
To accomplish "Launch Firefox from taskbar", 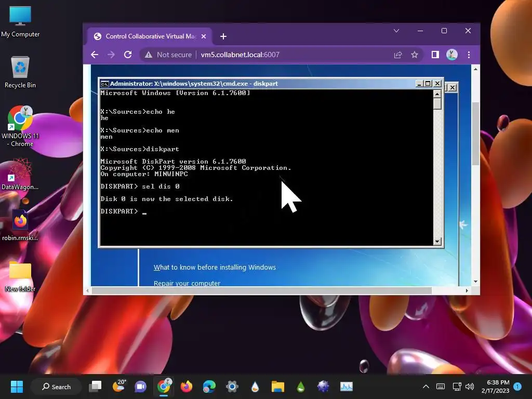I will [x=187, y=387].
